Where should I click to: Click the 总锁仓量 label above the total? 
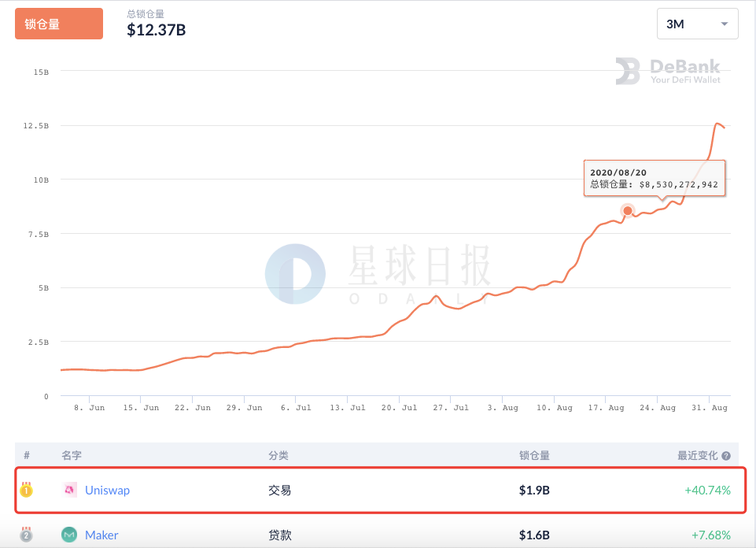146,14
